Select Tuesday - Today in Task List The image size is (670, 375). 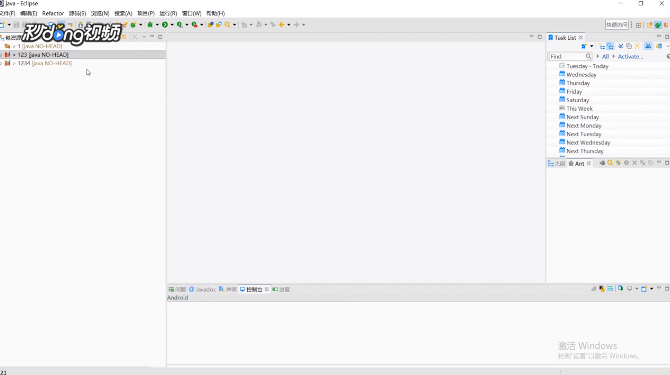(587, 66)
